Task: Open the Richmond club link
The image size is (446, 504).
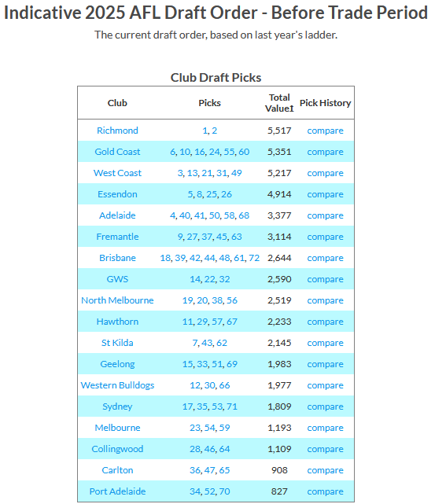Action: coord(117,131)
